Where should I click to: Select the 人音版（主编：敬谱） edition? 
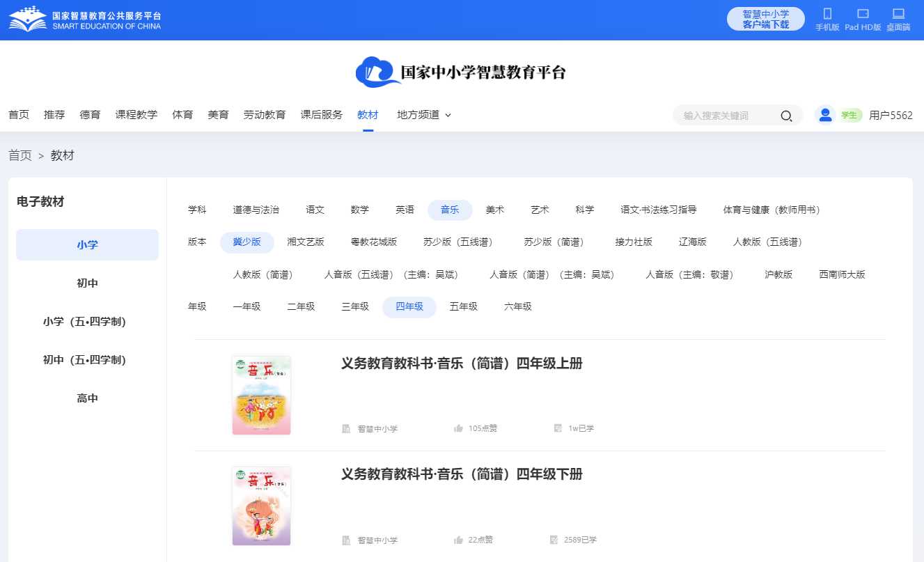click(x=691, y=274)
